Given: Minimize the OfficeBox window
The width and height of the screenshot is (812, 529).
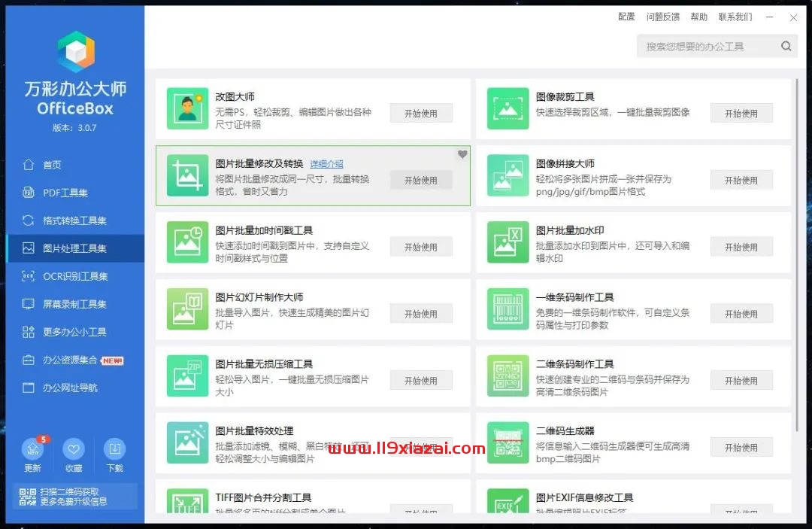Looking at the screenshot, I should tap(770, 17).
